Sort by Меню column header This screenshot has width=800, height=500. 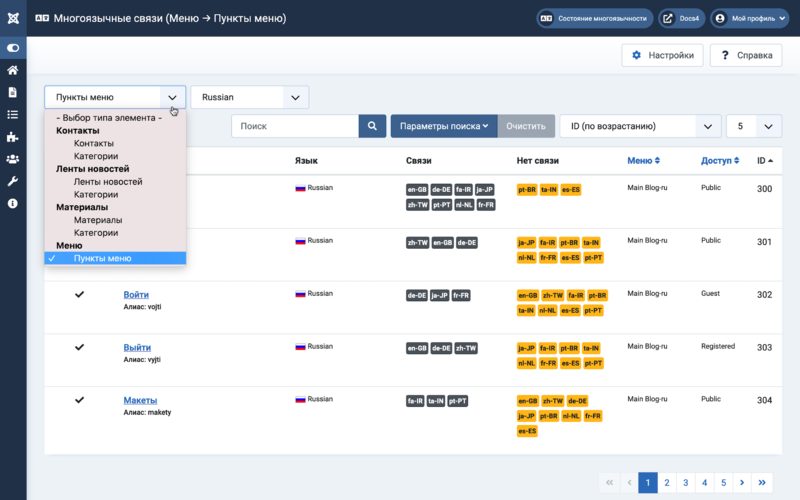point(643,161)
